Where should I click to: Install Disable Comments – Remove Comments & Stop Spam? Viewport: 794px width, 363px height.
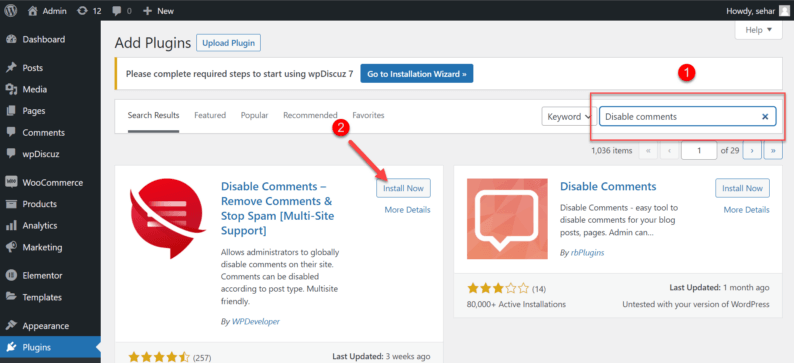[403, 188]
